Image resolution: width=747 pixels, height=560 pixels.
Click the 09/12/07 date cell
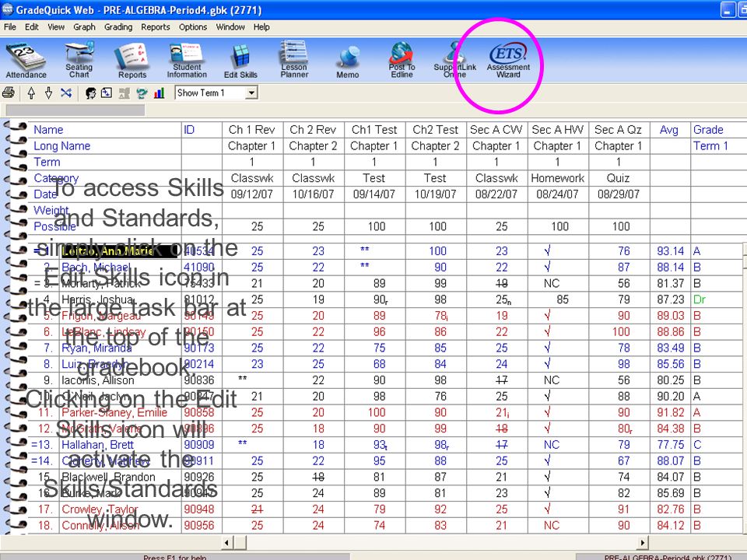click(251, 194)
